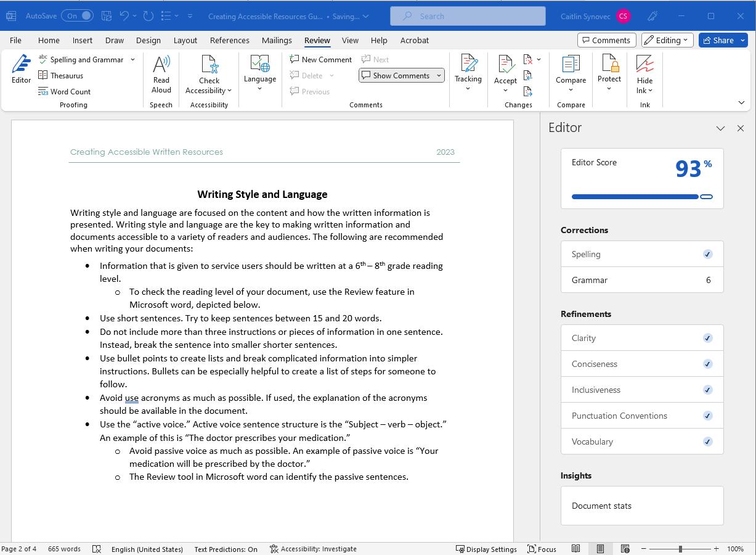Open the Layout ribbon tab

coord(185,40)
